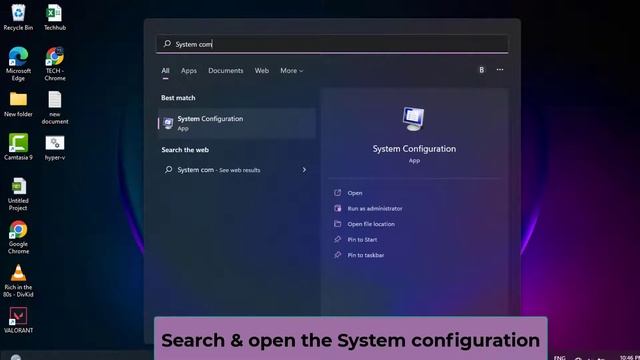Click the magnifier icon in the search box

167,43
